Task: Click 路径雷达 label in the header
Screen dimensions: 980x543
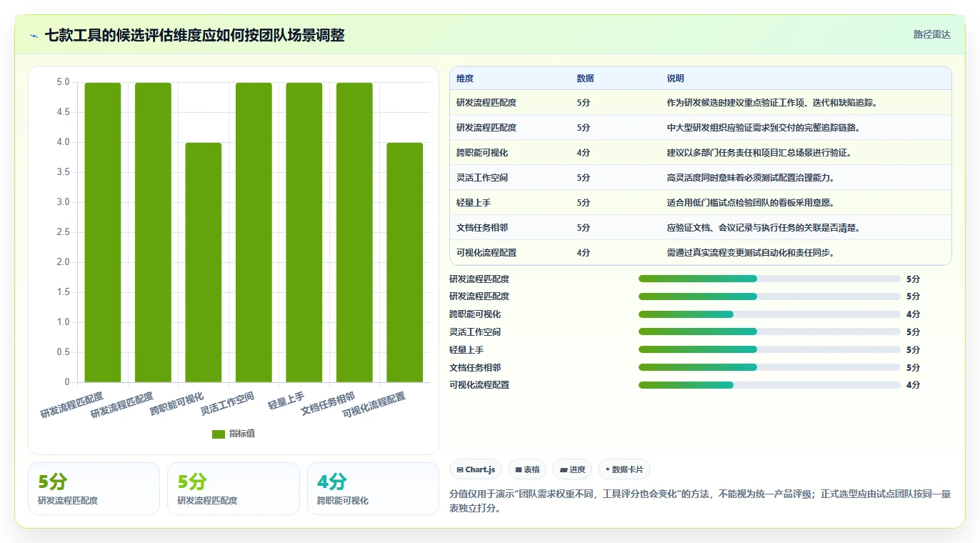Action: pyautogui.click(x=932, y=34)
